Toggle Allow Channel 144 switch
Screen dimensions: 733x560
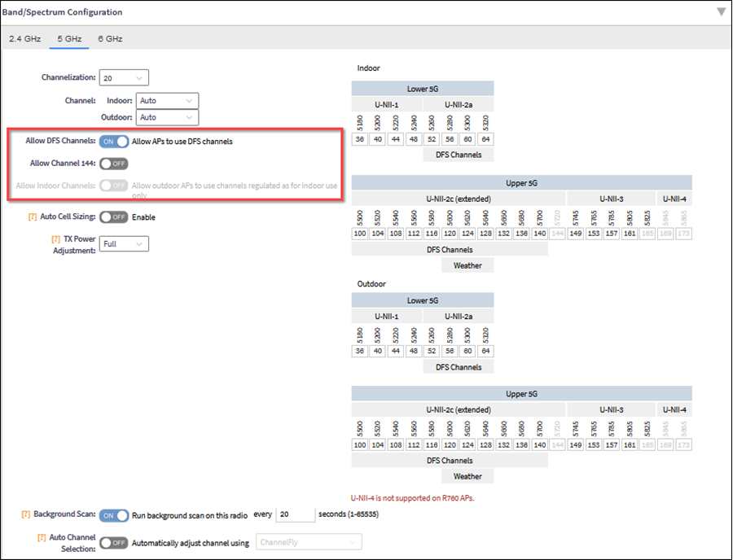pos(113,164)
